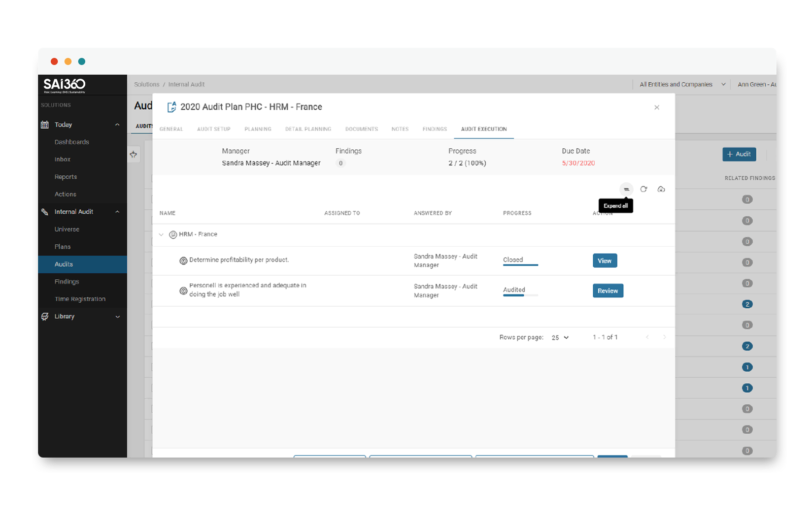Image resolution: width=812 pixels, height=519 pixels.
Task: Click the audit plan document icon in title
Action: (172, 107)
